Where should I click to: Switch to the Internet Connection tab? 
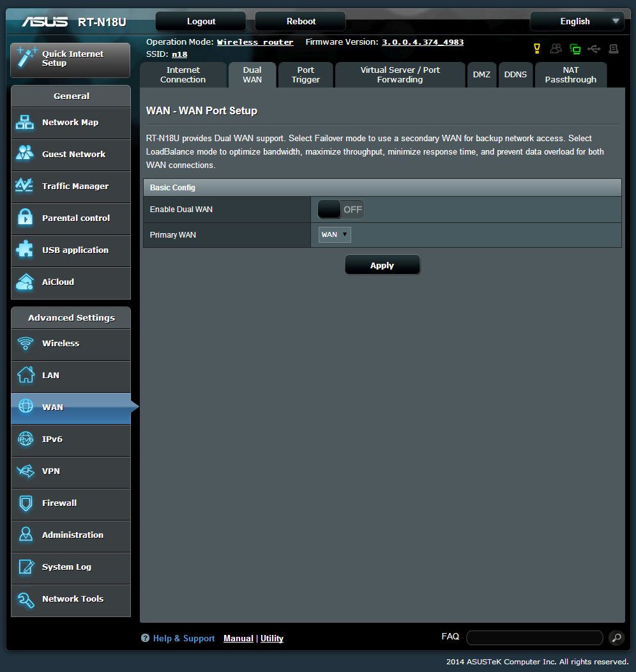[x=183, y=75]
